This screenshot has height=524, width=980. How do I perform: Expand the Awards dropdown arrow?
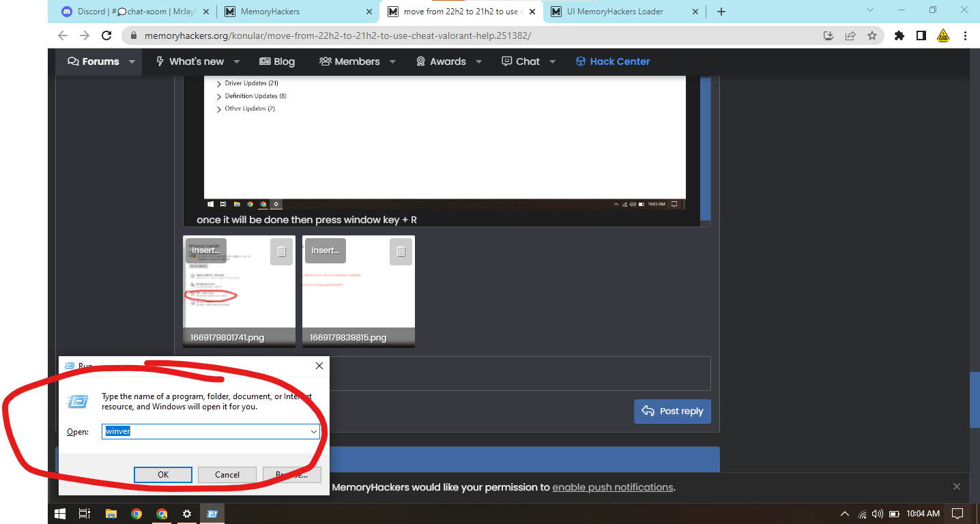[478, 61]
